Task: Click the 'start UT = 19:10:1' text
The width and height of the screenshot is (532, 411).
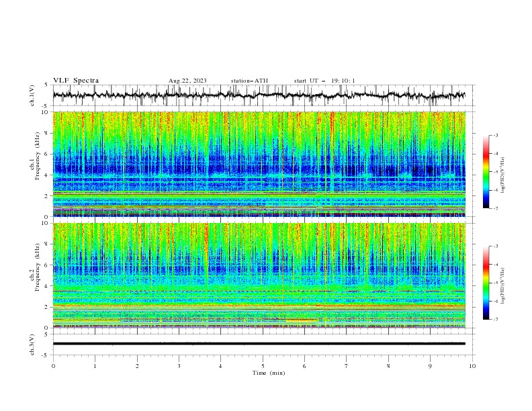Action: pyautogui.click(x=324, y=81)
